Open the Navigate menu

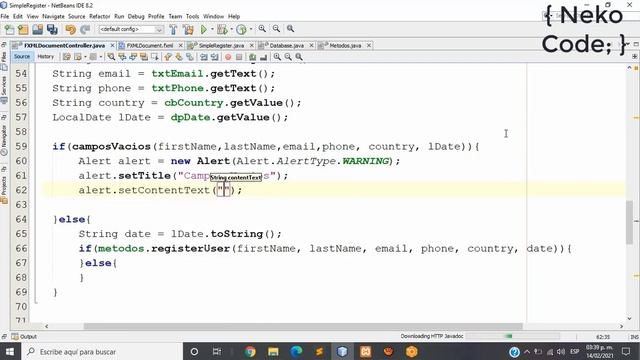coord(53,16)
